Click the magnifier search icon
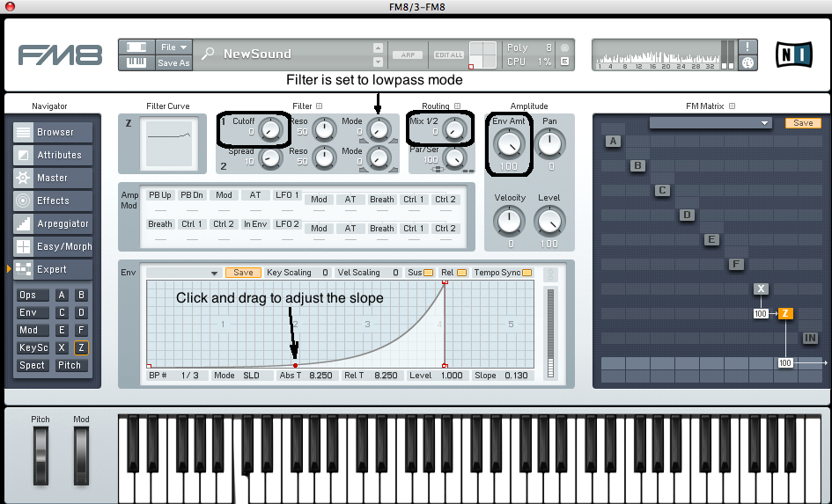This screenshot has height=504, width=832. click(208, 54)
